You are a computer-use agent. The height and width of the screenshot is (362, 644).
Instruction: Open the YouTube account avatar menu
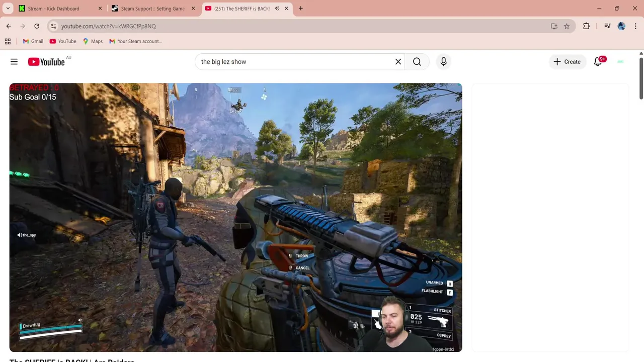pyautogui.click(x=620, y=62)
